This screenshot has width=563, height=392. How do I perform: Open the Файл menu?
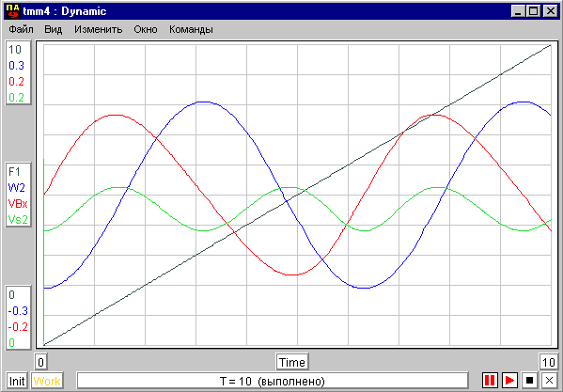pyautogui.click(x=22, y=29)
